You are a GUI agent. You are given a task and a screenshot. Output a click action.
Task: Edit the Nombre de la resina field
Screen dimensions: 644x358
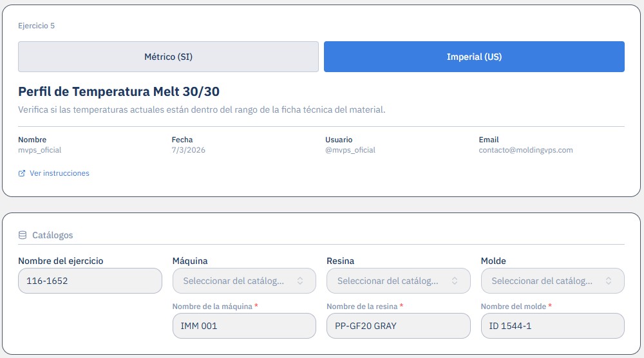[x=399, y=326]
